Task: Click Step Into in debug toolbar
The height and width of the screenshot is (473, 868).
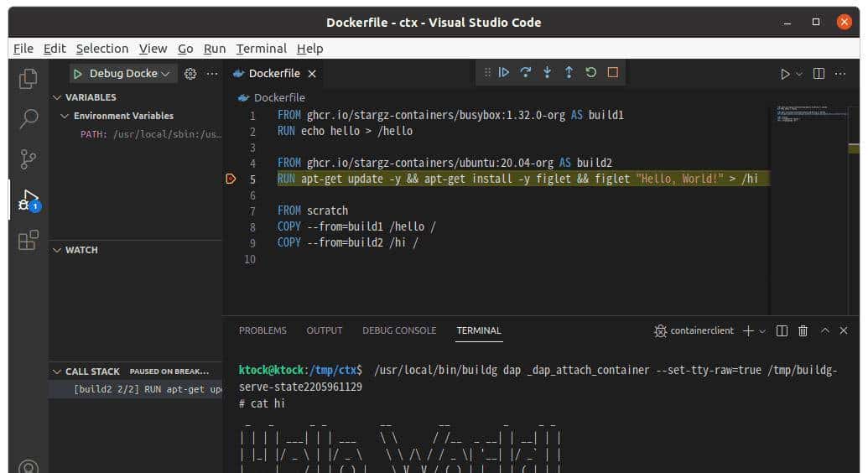Action: click(x=548, y=73)
